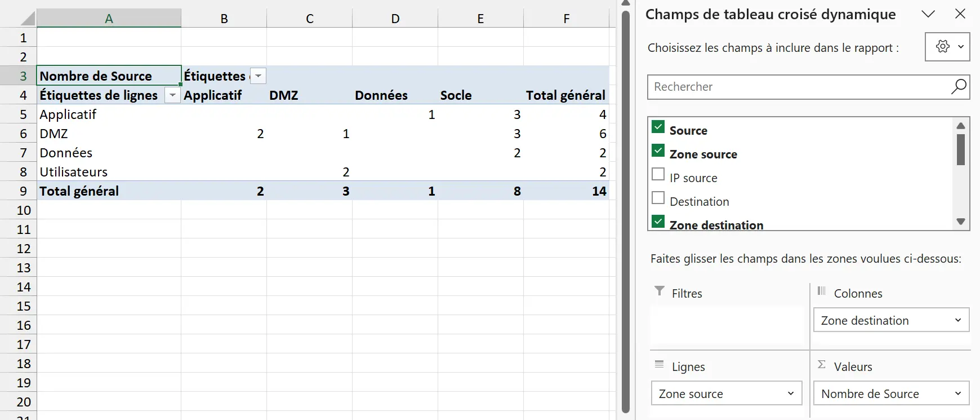
Task: Open the column labels filter dropdown in B3
Action: (x=258, y=76)
